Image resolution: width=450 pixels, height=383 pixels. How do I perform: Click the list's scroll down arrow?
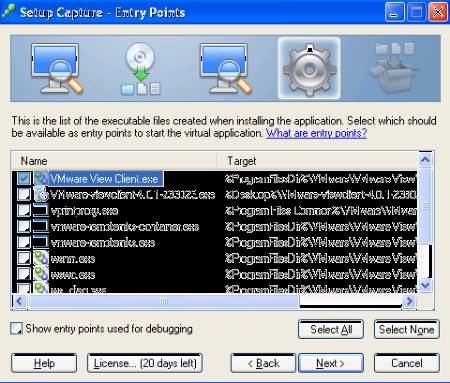point(425,285)
